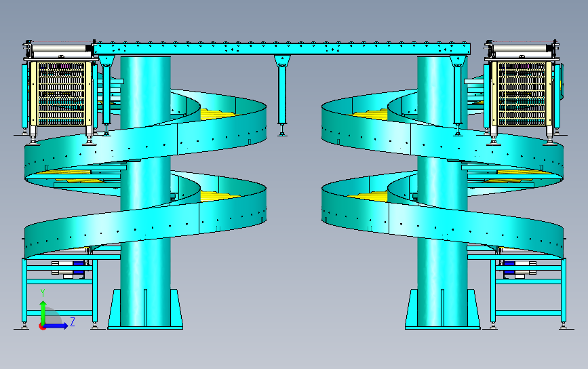Select the yellow tray on right upper spiral

[x=370, y=114]
